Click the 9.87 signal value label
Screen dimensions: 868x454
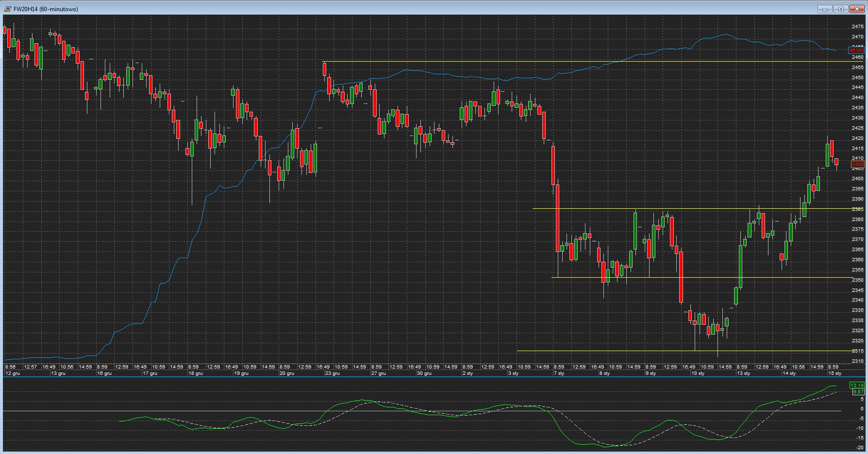tap(858, 391)
